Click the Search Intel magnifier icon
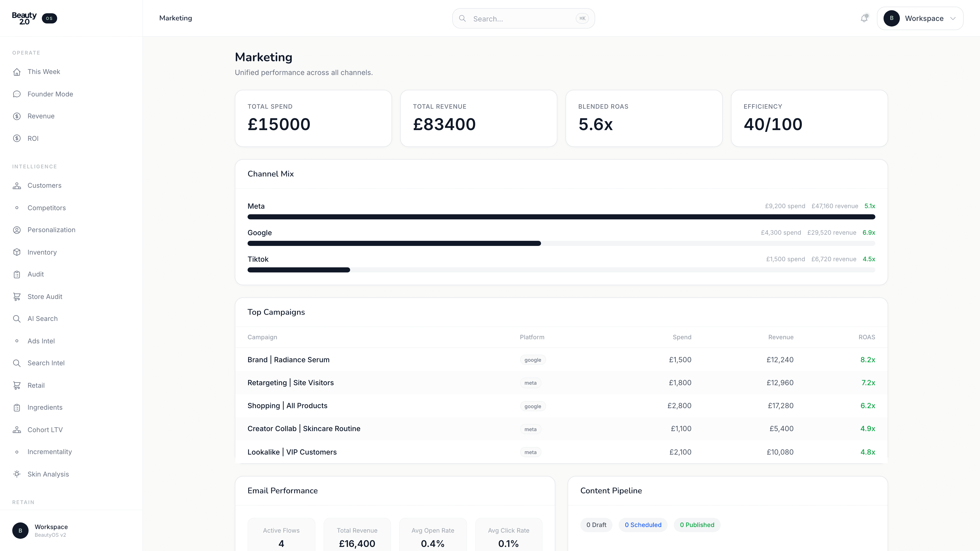 pos(17,363)
